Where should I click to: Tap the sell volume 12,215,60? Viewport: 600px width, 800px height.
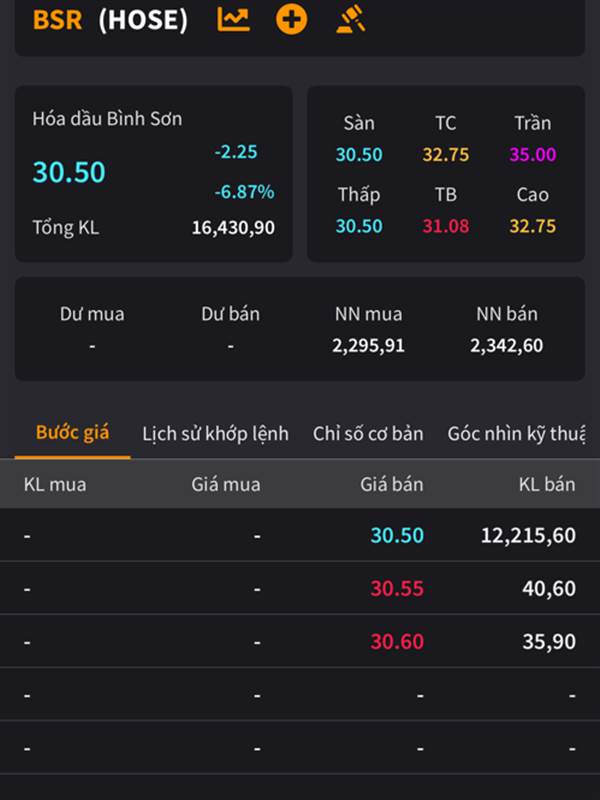tap(528, 535)
